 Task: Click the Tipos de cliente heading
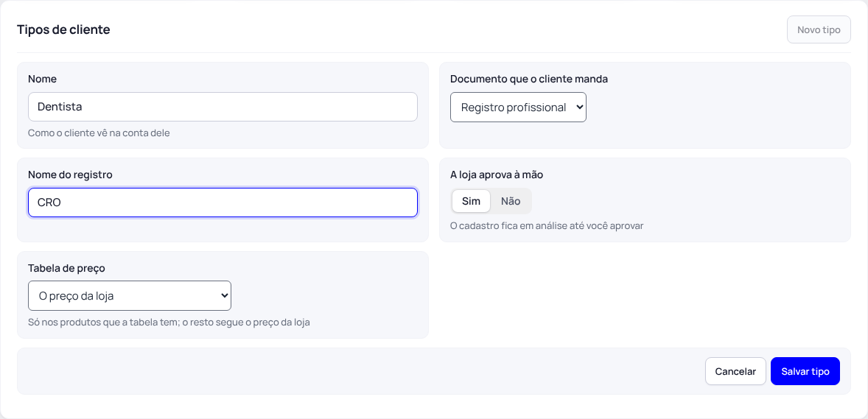pyautogui.click(x=63, y=30)
